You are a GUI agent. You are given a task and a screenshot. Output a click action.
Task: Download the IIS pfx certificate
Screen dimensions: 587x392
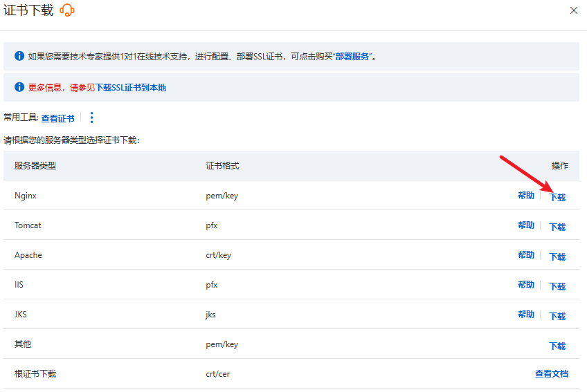click(557, 286)
